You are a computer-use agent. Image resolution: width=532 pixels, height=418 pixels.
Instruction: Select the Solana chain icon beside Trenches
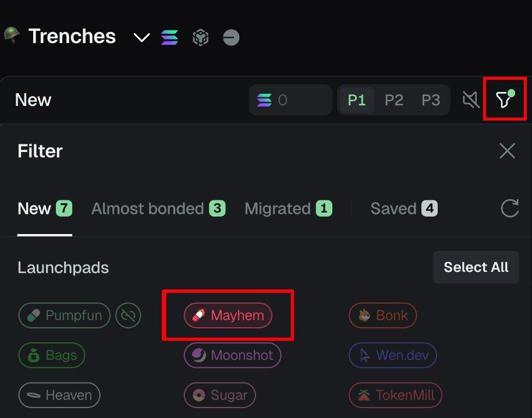(x=169, y=38)
